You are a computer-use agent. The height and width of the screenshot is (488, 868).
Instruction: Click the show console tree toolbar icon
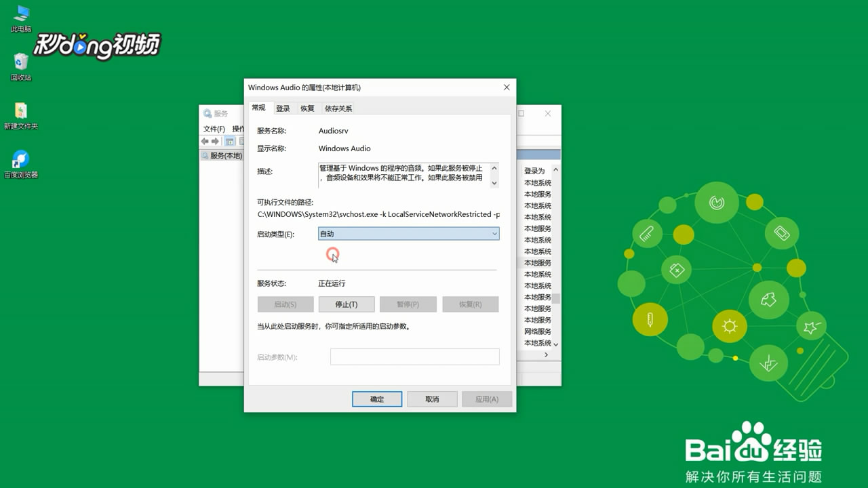pyautogui.click(x=229, y=141)
